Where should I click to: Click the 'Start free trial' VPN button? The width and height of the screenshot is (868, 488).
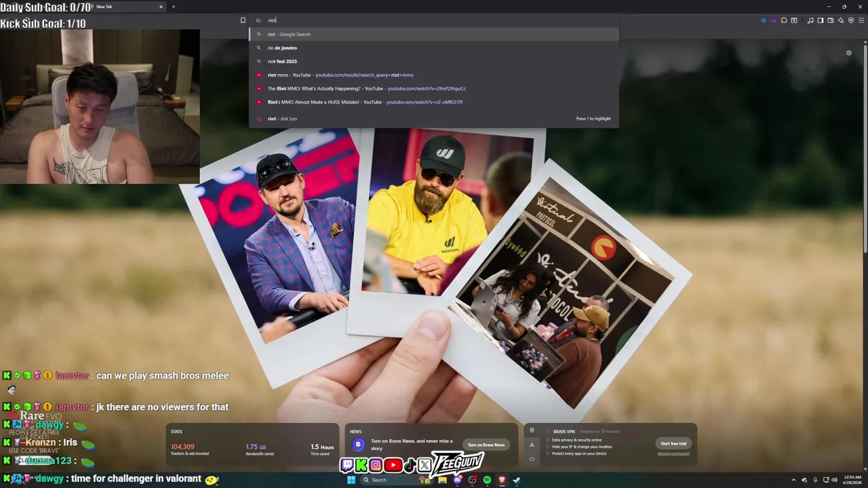tap(673, 443)
